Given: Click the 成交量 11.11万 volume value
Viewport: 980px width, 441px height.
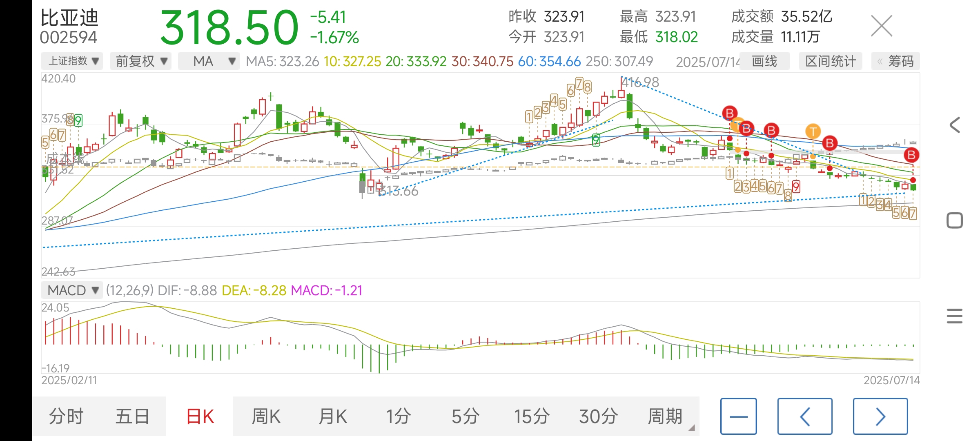Looking at the screenshot, I should [x=775, y=37].
